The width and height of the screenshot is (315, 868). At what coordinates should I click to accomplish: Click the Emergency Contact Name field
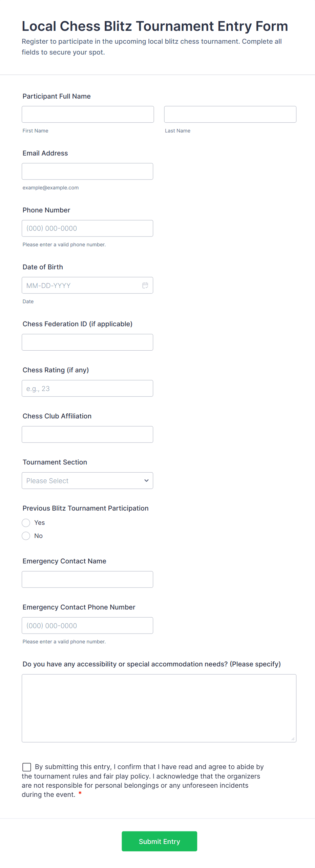[x=87, y=579]
